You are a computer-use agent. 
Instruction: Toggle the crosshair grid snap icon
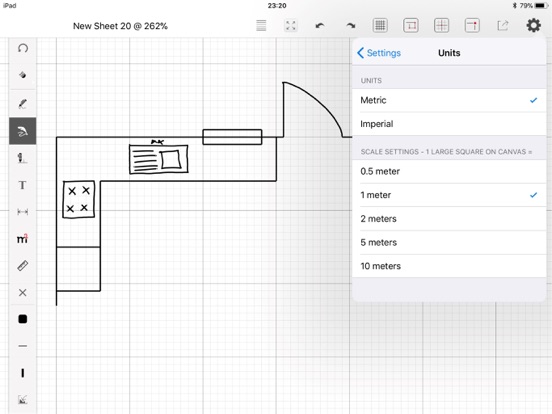[x=441, y=25]
